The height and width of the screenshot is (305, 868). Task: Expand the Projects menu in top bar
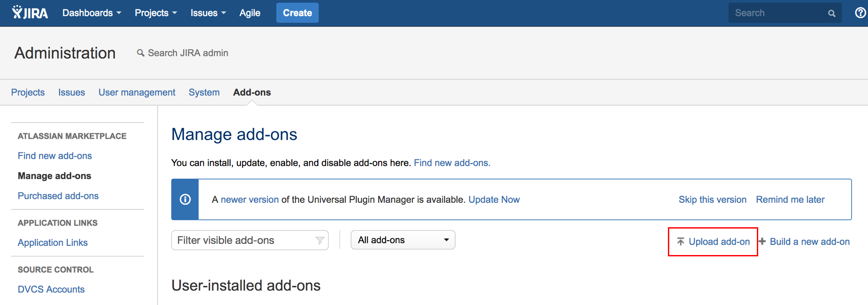click(x=156, y=13)
